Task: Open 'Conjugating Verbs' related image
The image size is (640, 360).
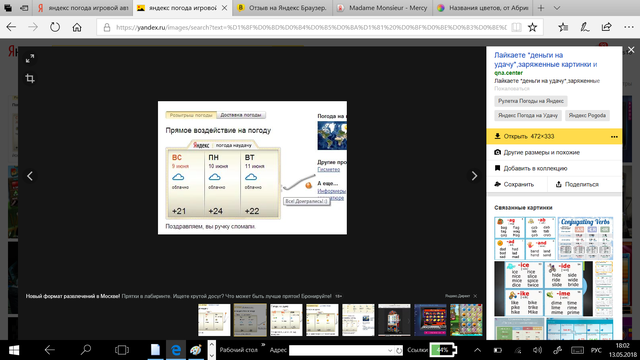Action: (585, 238)
